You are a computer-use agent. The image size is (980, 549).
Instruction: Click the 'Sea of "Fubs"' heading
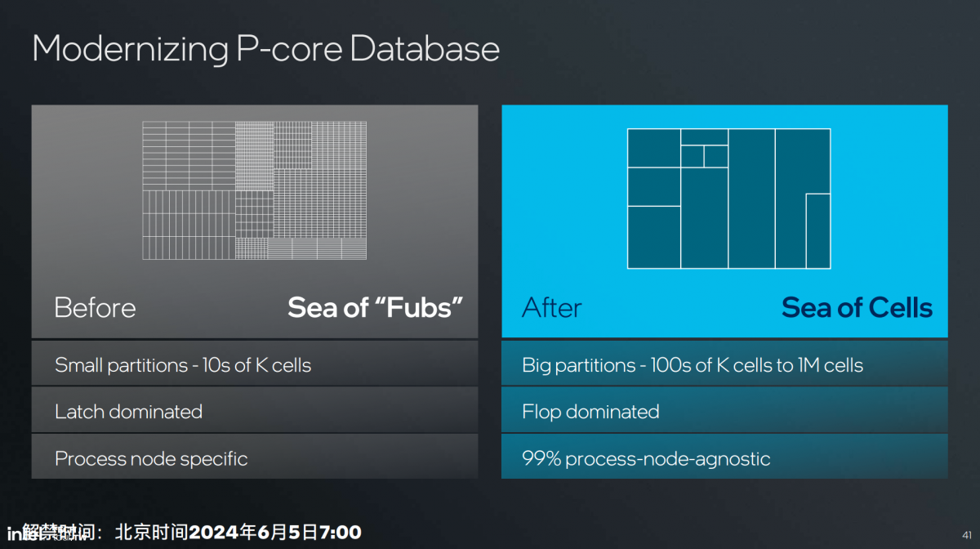[376, 308]
